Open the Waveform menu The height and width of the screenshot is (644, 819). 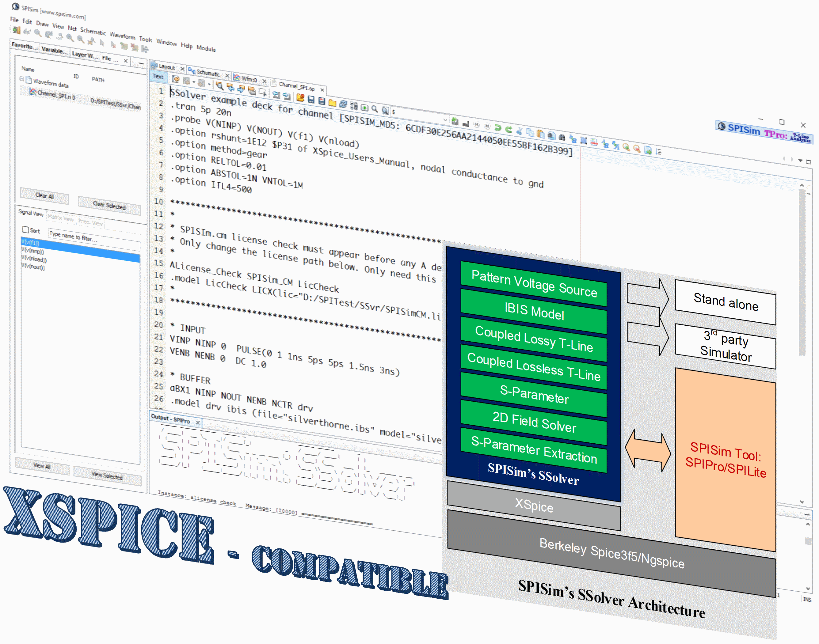pyautogui.click(x=122, y=36)
